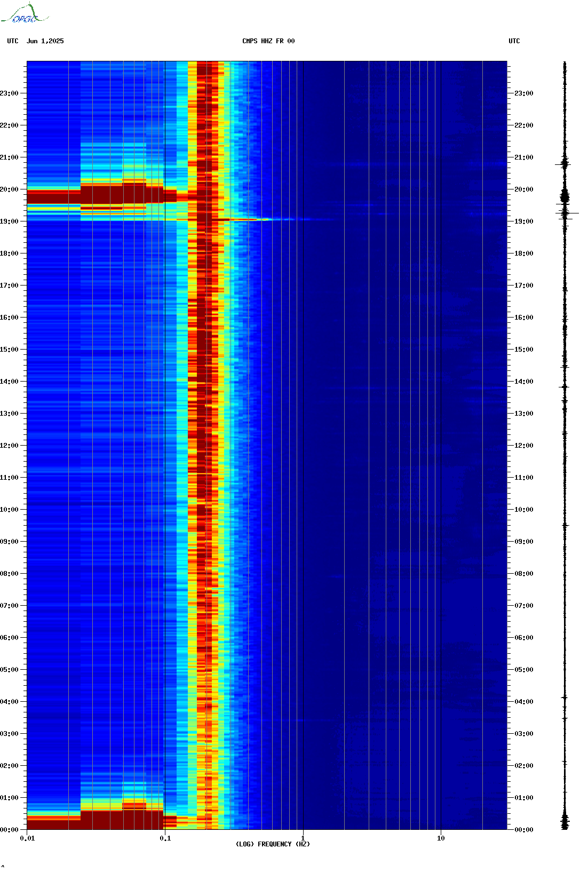
Task: Click the right axis 20:00 time label
Action: pyautogui.click(x=524, y=189)
